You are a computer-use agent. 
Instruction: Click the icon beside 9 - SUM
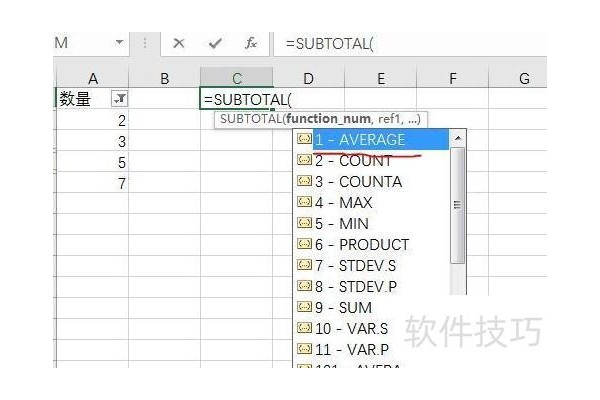click(304, 308)
